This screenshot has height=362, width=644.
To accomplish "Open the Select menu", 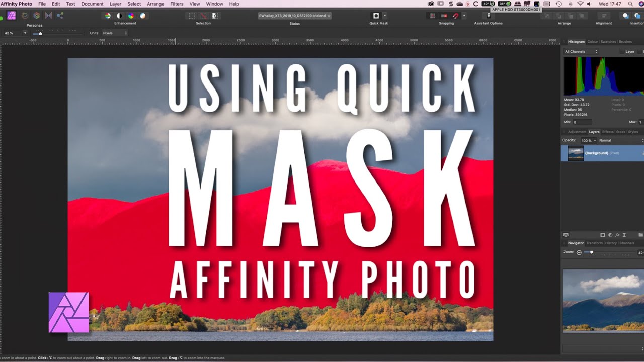I will (x=134, y=4).
